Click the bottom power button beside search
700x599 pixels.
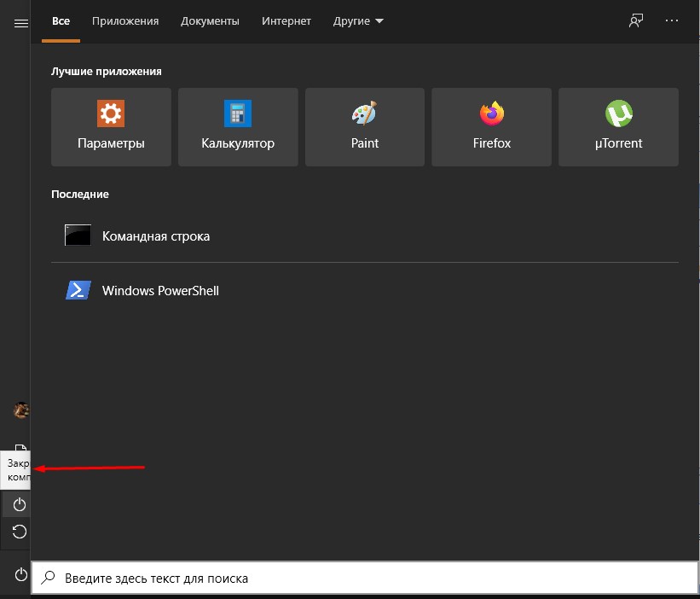[x=20, y=574]
